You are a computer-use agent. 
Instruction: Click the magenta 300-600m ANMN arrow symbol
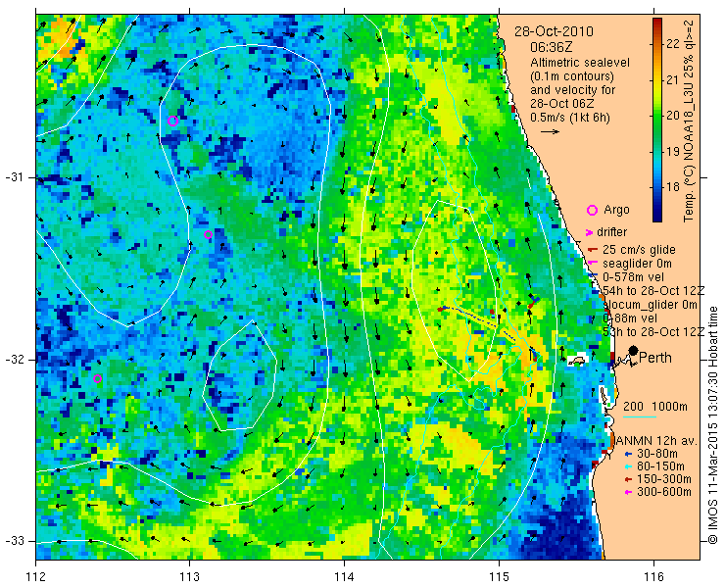[628, 492]
